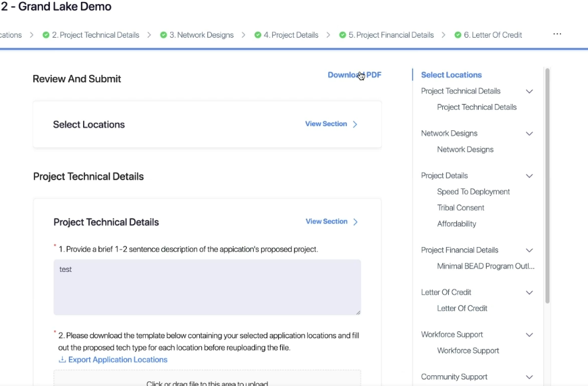Image resolution: width=588 pixels, height=386 pixels.
Task: Click the sidebar vertical scrollbar
Action: pyautogui.click(x=547, y=186)
